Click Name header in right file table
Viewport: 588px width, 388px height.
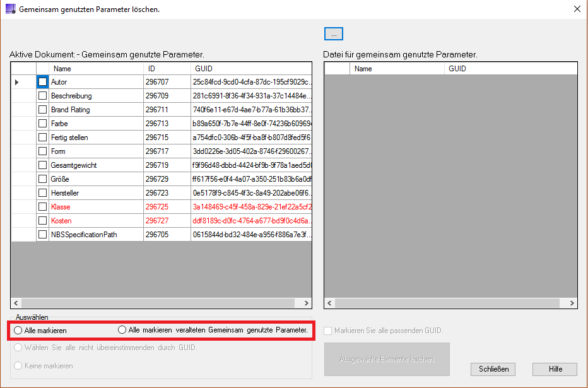[x=397, y=69]
